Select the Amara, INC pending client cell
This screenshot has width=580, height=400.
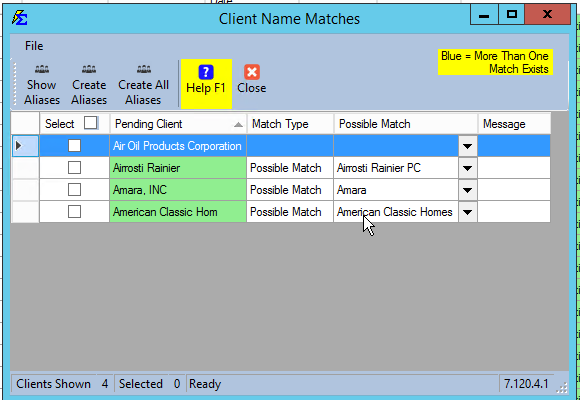coord(178,190)
